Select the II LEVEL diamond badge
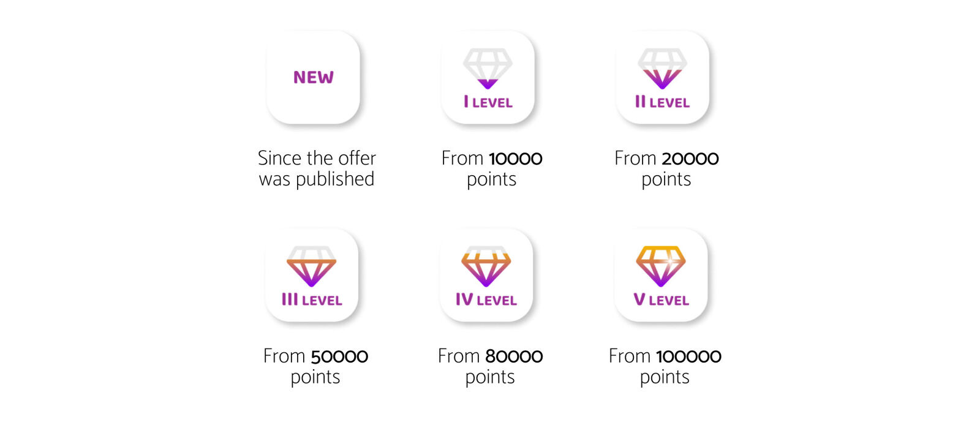This screenshot has height=433, width=980. click(x=662, y=77)
